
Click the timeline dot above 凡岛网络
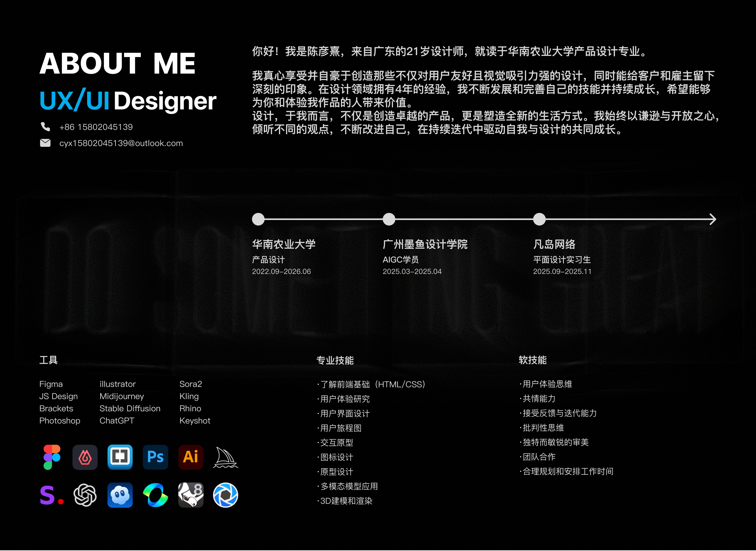[539, 219]
